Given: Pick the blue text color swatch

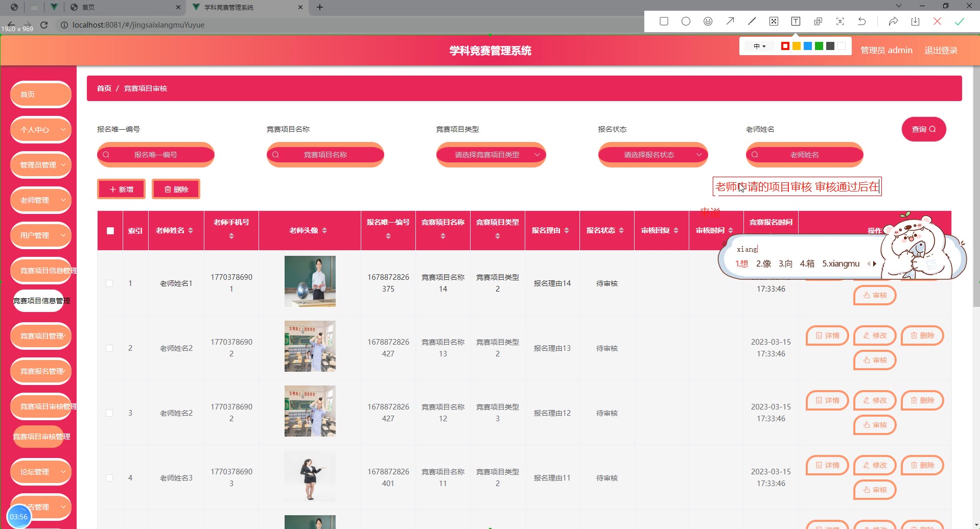Looking at the screenshot, I should (808, 46).
